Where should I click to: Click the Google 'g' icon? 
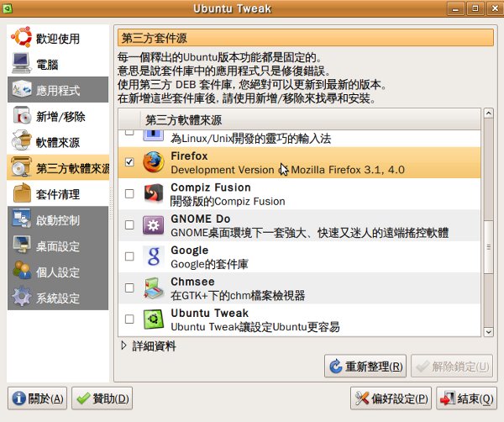tap(154, 256)
